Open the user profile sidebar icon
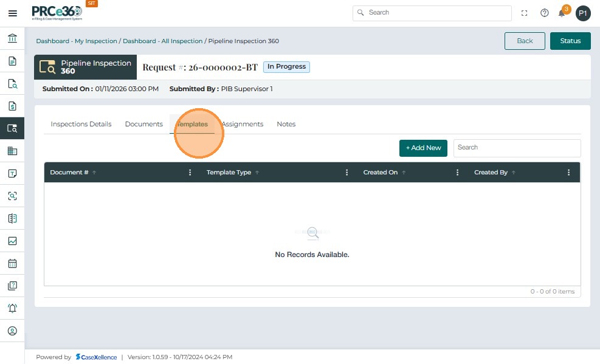 [12, 331]
